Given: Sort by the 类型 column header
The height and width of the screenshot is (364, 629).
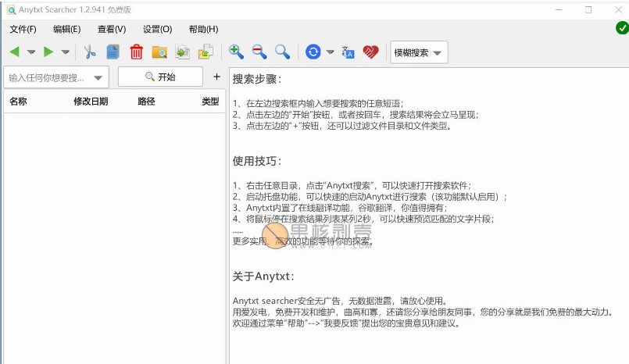Looking at the screenshot, I should pyautogui.click(x=210, y=102).
